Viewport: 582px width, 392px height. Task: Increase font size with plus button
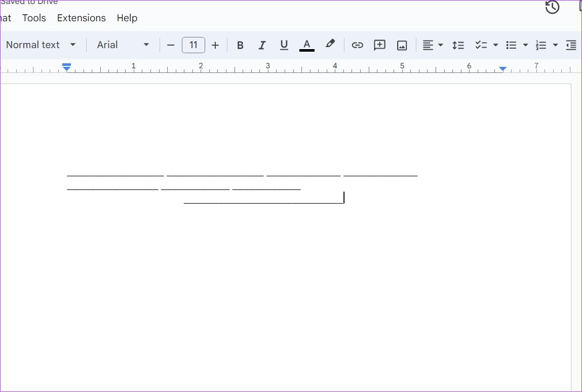point(215,45)
